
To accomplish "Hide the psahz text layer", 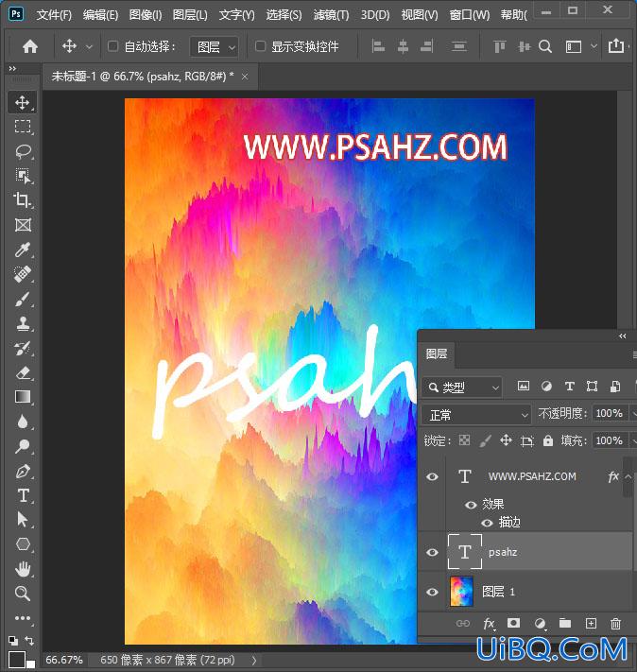I will (x=432, y=552).
